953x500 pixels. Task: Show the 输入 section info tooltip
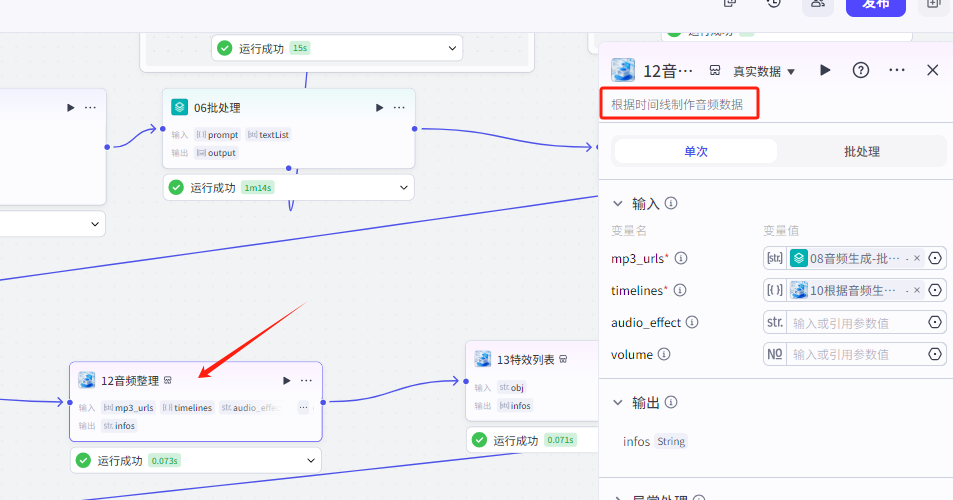point(671,203)
